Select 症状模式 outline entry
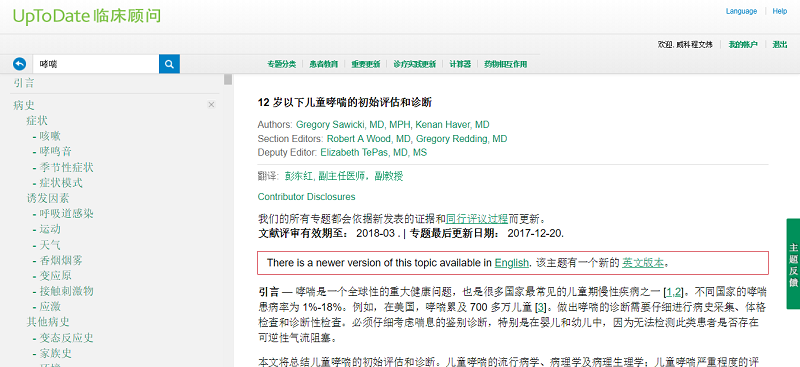 (x=61, y=183)
